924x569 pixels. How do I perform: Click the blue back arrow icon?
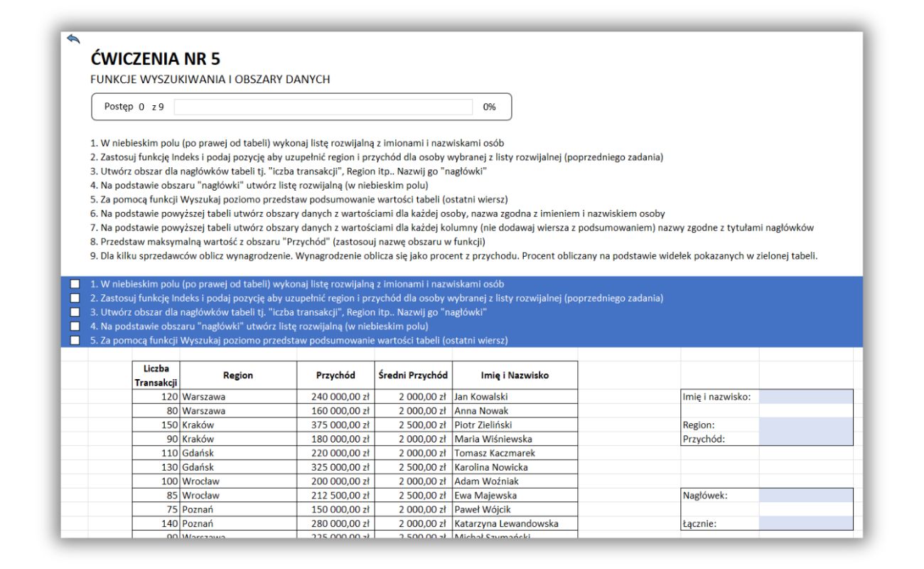coord(72,39)
